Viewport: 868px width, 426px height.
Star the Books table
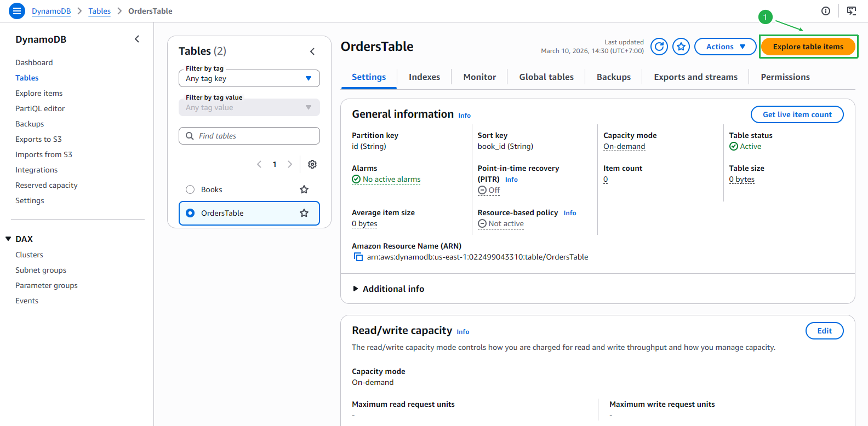click(304, 189)
